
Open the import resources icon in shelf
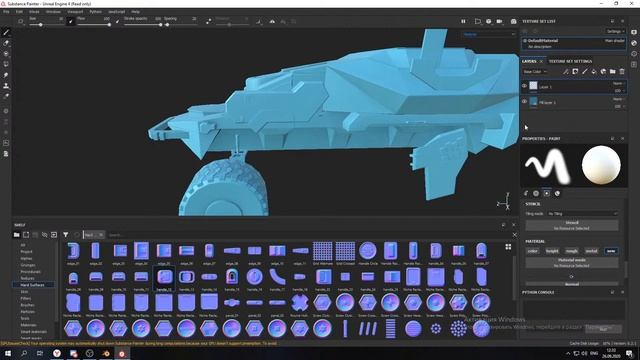click(54, 235)
